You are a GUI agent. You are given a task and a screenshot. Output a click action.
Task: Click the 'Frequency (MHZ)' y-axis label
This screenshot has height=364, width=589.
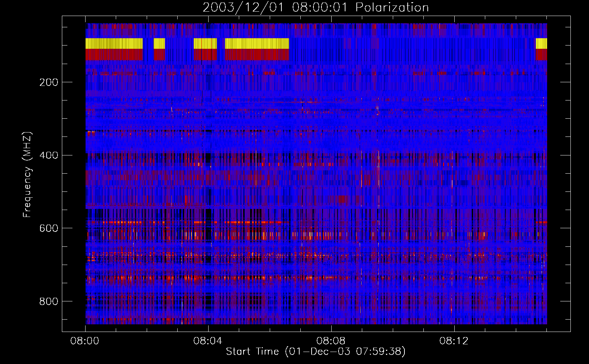27,174
